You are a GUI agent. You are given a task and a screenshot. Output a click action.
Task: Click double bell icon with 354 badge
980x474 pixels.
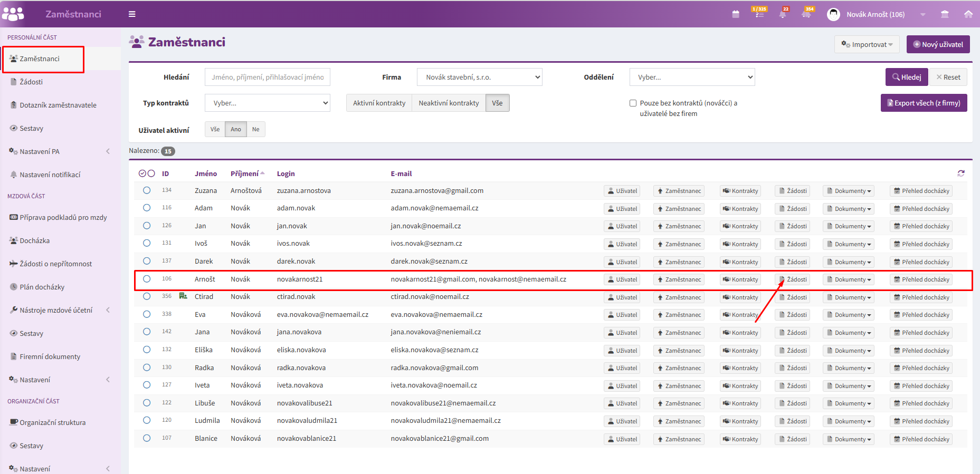coord(807,13)
